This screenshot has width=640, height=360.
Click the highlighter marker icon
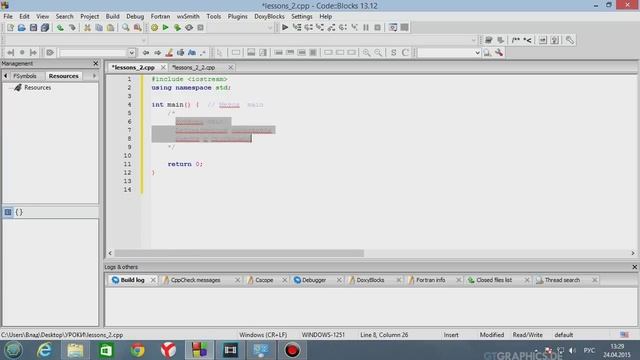[169, 53]
